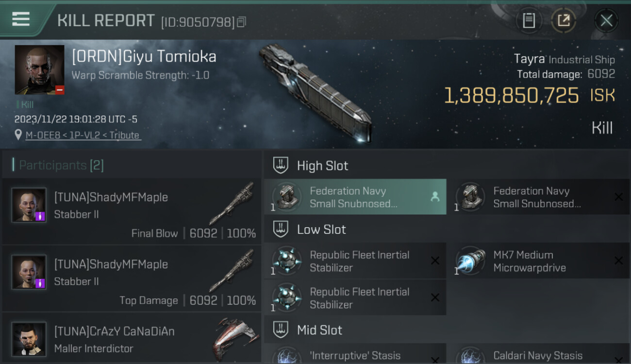The image size is (631, 364).
Task: Click X on MK7 Medium Microwarpdrive
Action: (x=618, y=261)
